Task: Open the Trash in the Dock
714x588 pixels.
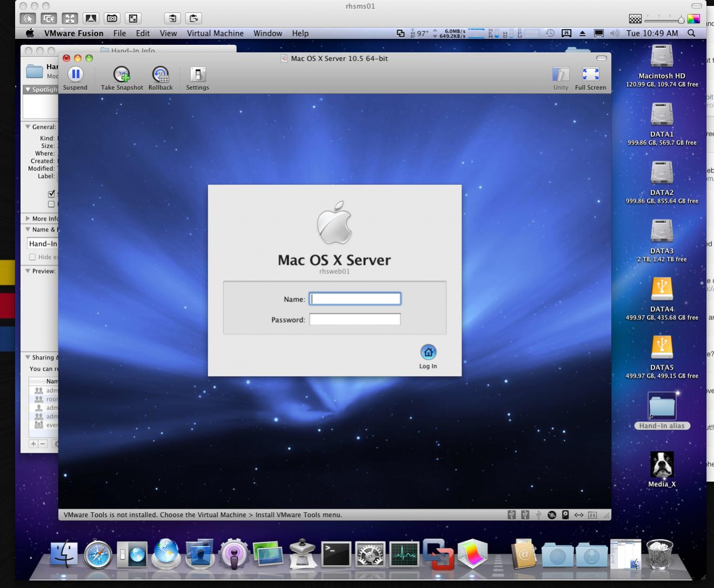Action: (660, 554)
